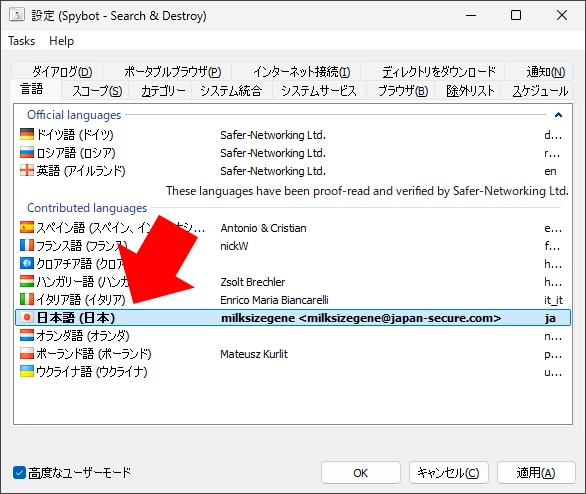Select ウクライナ語 (ウクライナ) language row
Viewport: 586px width, 494px height.
[293, 371]
